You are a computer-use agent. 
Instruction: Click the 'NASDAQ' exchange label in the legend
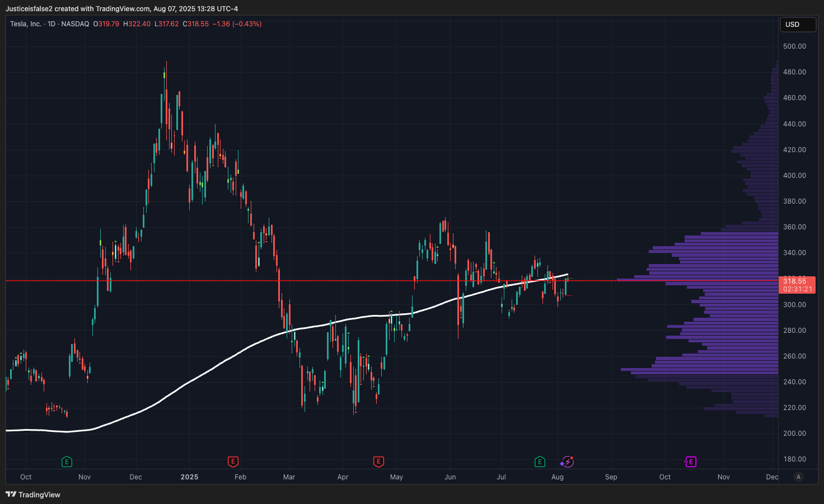[x=75, y=24]
